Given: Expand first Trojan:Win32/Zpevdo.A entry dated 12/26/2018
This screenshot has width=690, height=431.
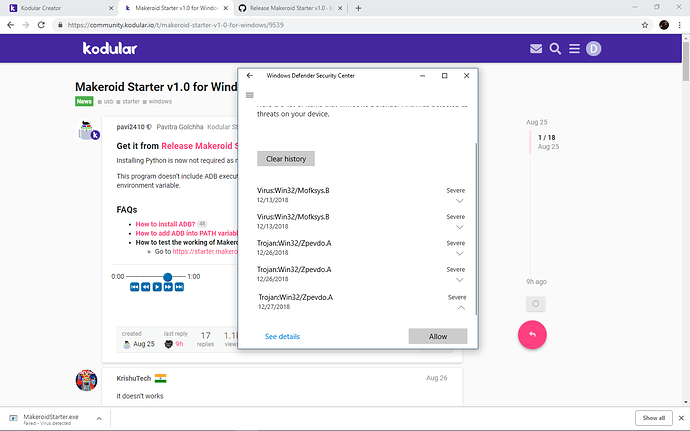Looking at the screenshot, I should point(456,253).
